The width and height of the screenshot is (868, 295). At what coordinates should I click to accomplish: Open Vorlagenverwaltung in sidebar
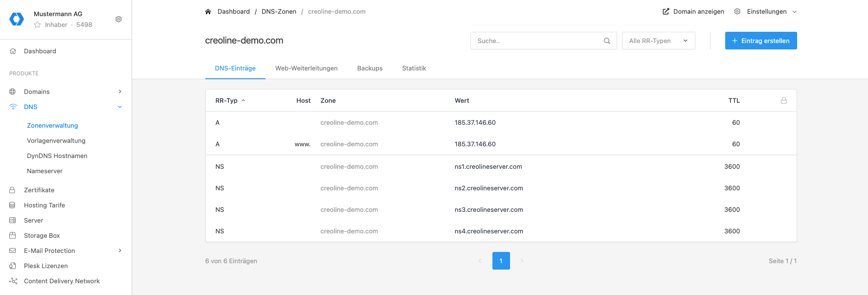[56, 140]
